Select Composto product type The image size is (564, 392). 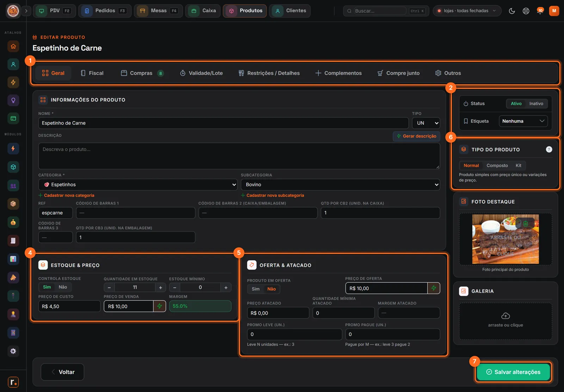[x=497, y=166]
